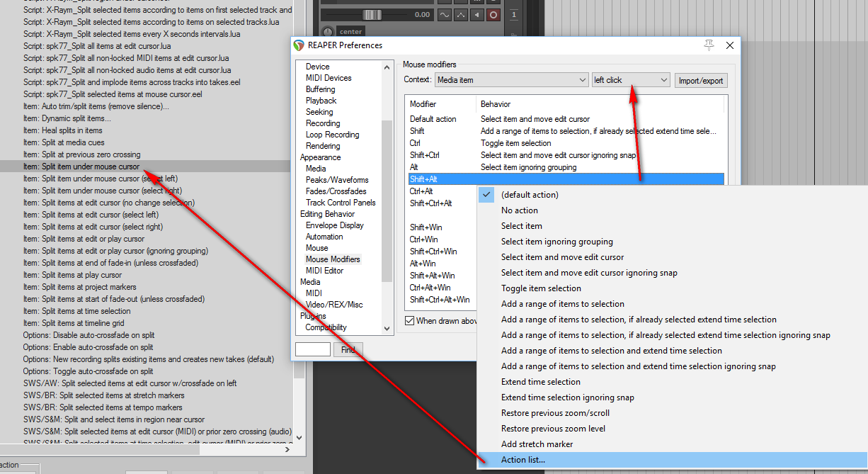
Task: Click the 0.00 volume readout
Action: (x=423, y=15)
